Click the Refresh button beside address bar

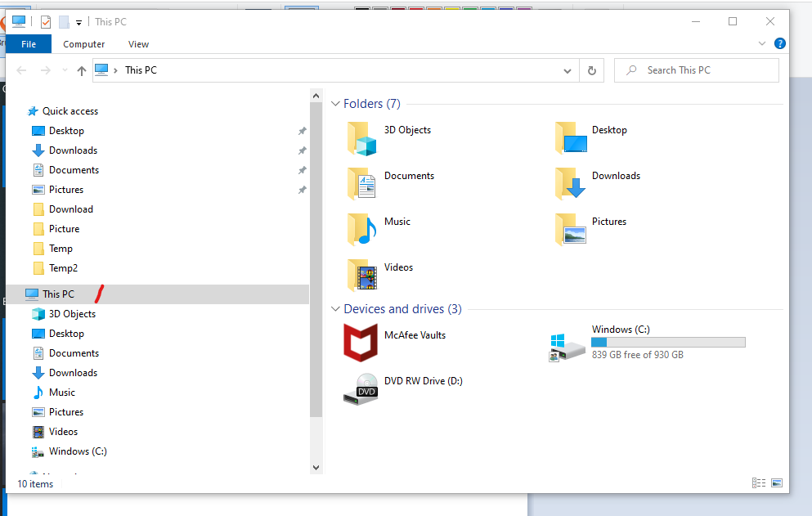coord(591,70)
